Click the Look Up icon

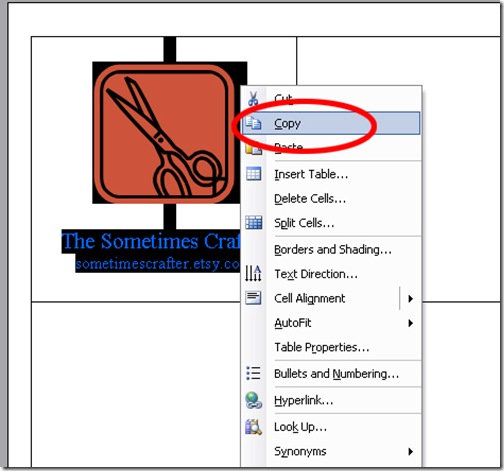(253, 427)
